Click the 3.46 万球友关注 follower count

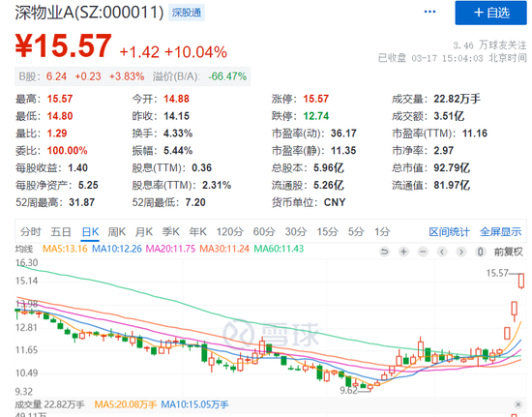[489, 45]
